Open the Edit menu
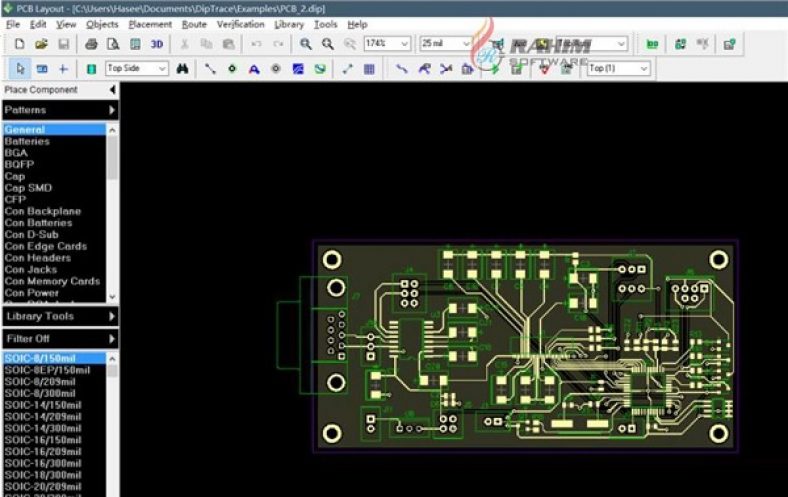The height and width of the screenshot is (497, 788). (x=38, y=24)
